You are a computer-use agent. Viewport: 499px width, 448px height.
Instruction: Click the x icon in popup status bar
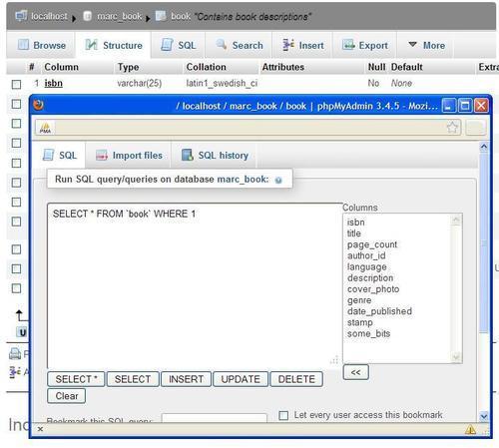pyautogui.click(x=40, y=429)
